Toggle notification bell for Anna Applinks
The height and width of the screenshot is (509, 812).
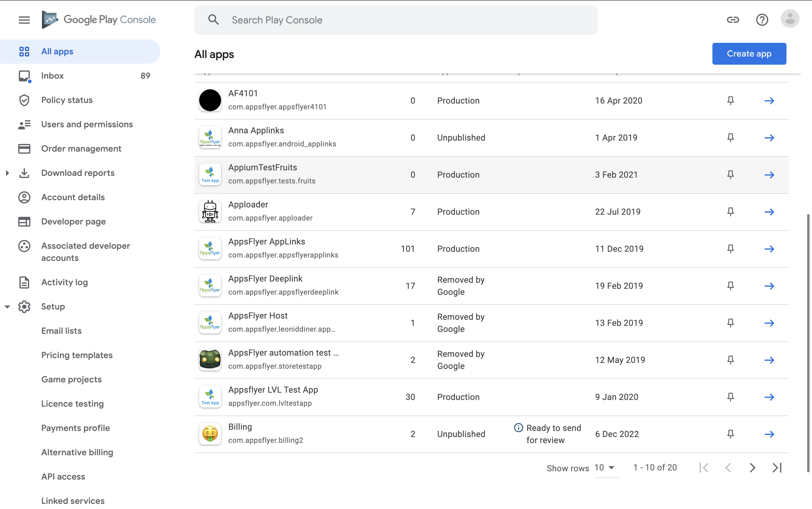pyautogui.click(x=730, y=138)
